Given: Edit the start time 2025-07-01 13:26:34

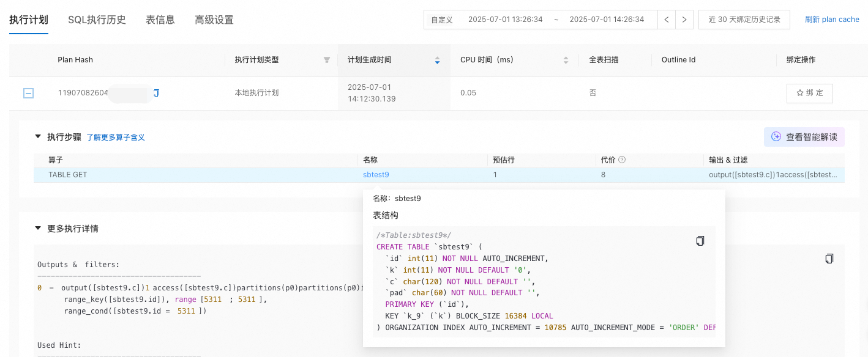Looking at the screenshot, I should coord(506,20).
